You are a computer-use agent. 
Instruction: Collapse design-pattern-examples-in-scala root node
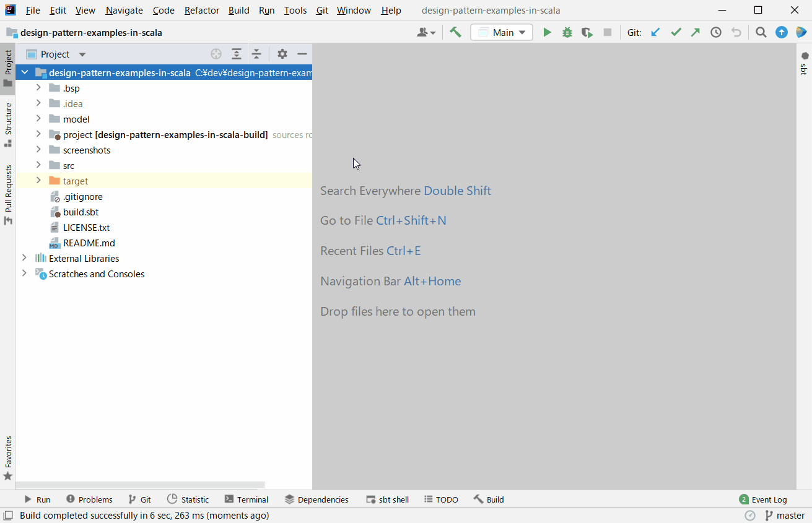(25, 72)
